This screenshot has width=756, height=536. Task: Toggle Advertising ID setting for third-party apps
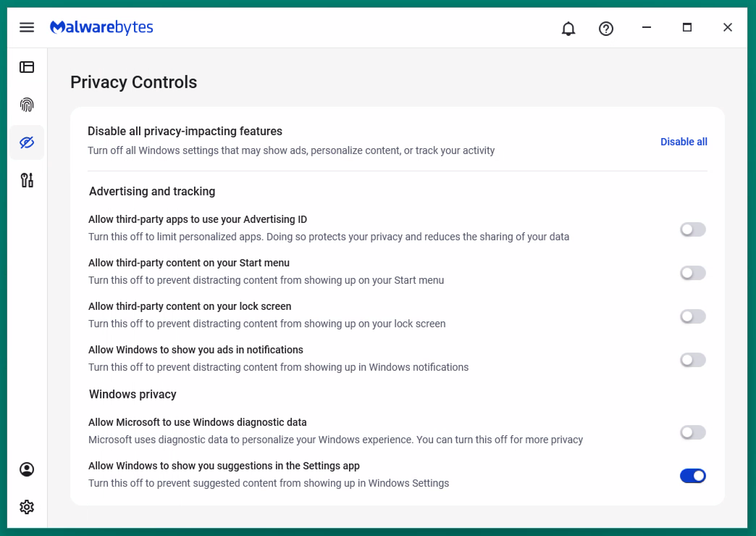[693, 229]
